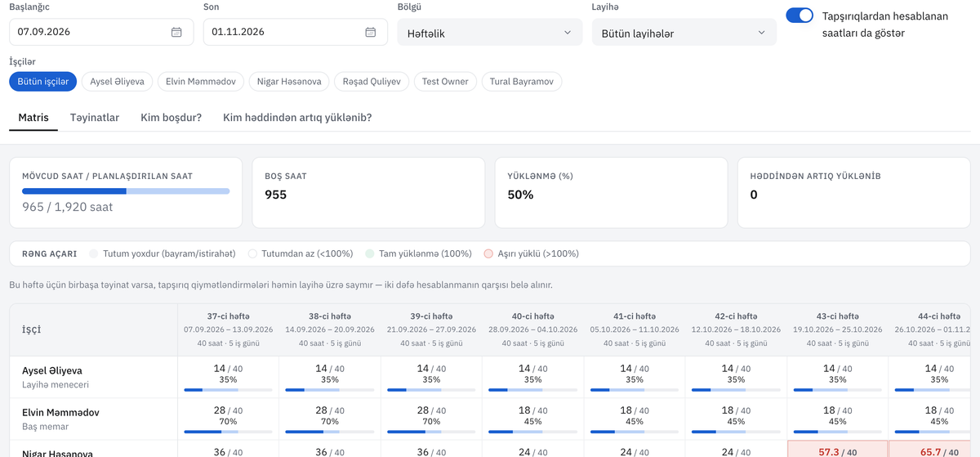Click the 38-ci həftə column header
Image resolution: width=980 pixels, height=457 pixels.
(330, 329)
